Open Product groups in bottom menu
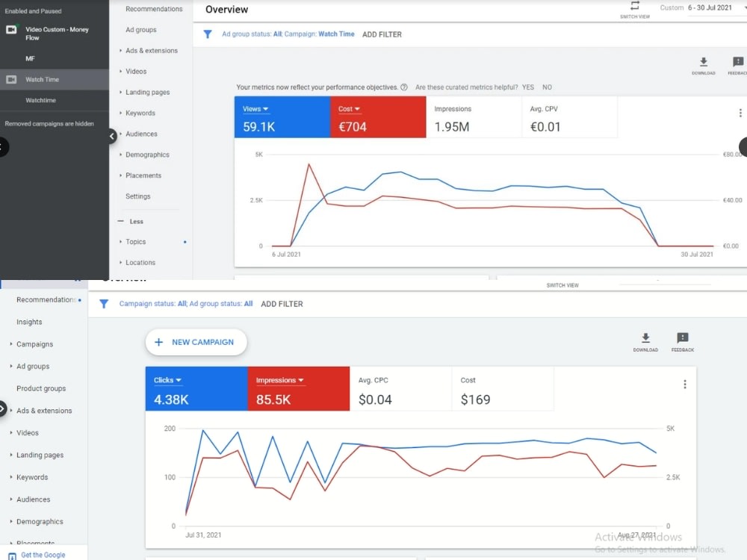747x560 pixels. (41, 388)
